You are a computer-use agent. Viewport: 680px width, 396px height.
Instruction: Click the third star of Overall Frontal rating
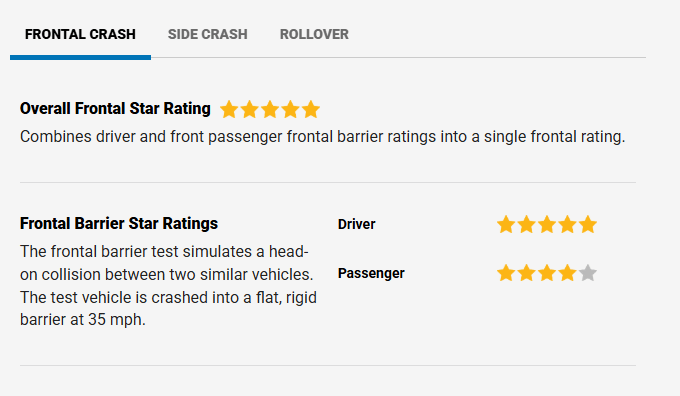[270, 109]
